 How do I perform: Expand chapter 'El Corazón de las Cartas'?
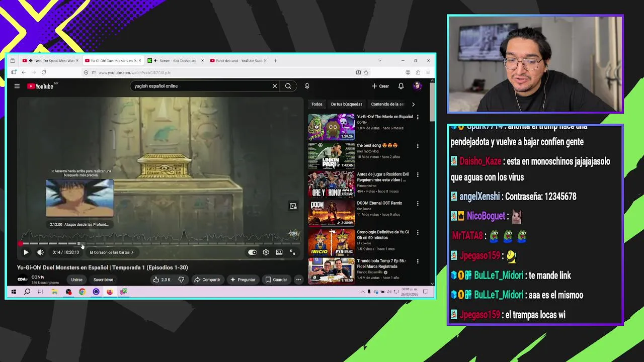[111, 252]
